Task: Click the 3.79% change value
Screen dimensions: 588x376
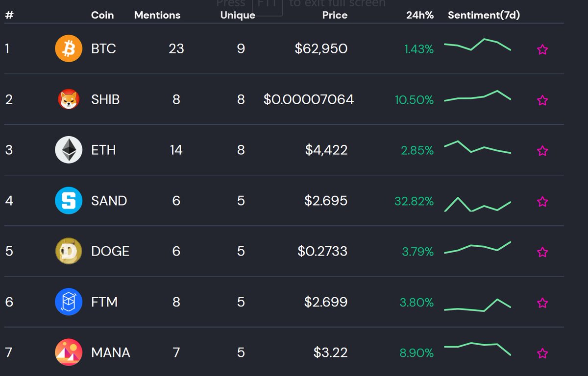Action: click(x=418, y=252)
